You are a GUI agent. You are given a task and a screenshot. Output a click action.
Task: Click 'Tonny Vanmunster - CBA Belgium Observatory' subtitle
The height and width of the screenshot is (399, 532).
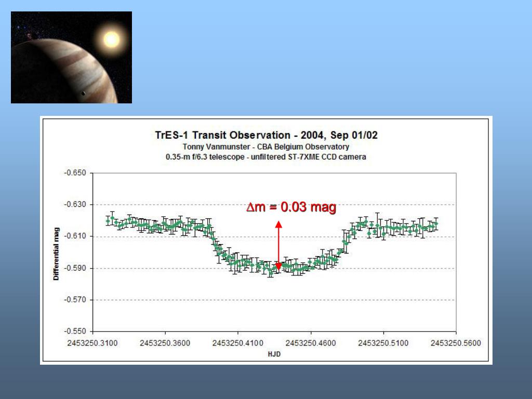[x=266, y=147]
